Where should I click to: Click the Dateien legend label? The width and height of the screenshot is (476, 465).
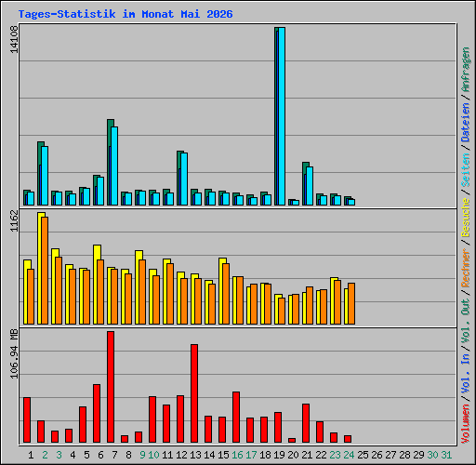(466, 123)
